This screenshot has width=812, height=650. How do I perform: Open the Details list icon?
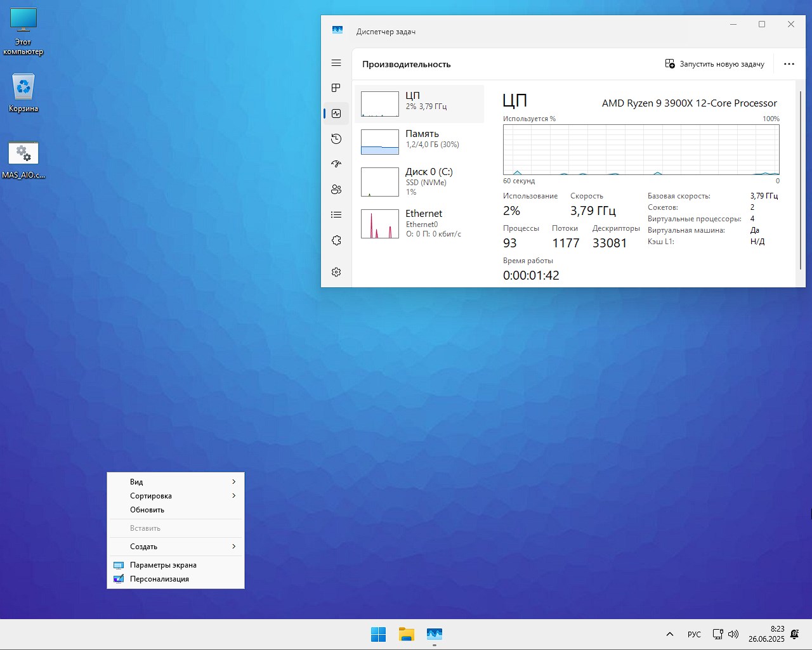336,215
